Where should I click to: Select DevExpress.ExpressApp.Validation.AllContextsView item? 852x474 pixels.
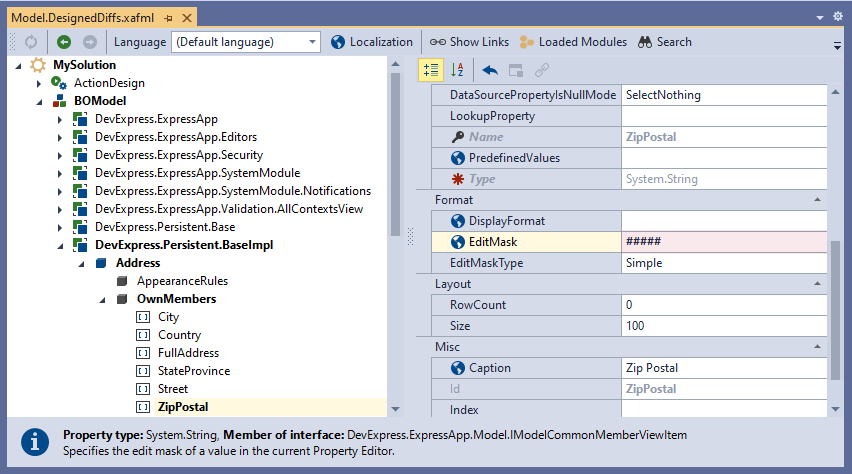[229, 209]
